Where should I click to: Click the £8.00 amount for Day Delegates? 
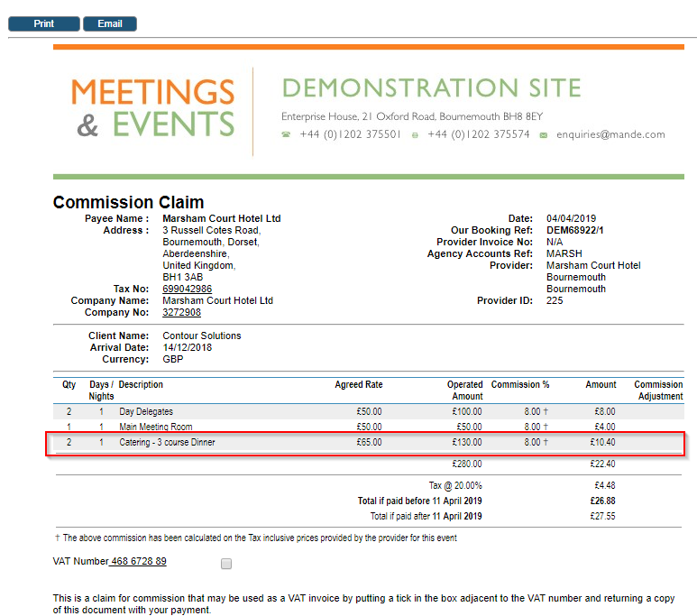point(605,411)
